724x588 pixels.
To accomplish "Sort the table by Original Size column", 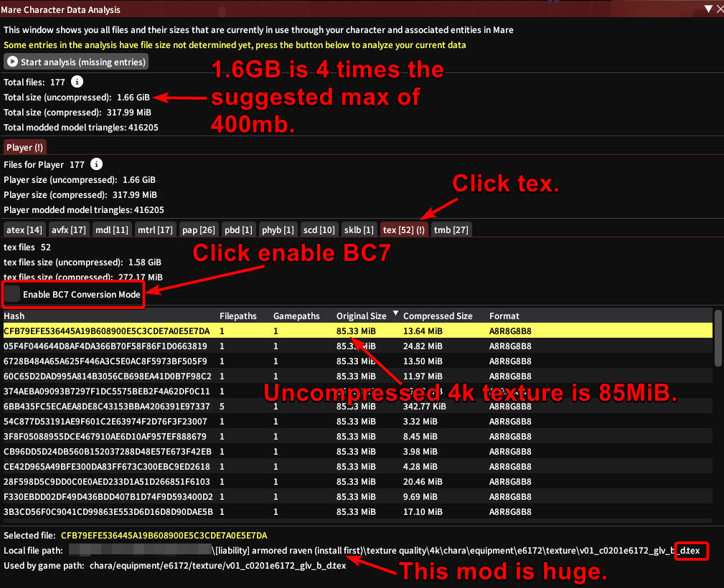I will point(361,316).
